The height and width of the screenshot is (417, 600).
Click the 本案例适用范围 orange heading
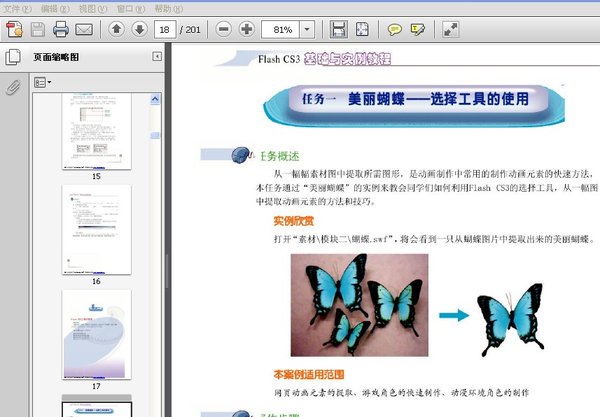click(x=309, y=374)
